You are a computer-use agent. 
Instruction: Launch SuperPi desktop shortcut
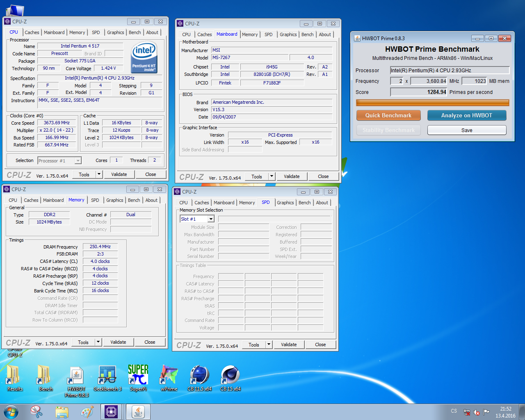(x=138, y=378)
